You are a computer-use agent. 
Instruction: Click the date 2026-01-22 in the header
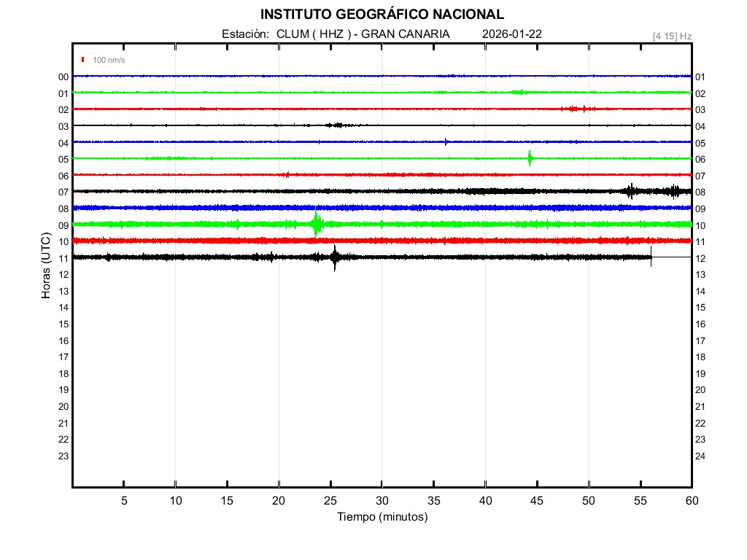coord(511,34)
